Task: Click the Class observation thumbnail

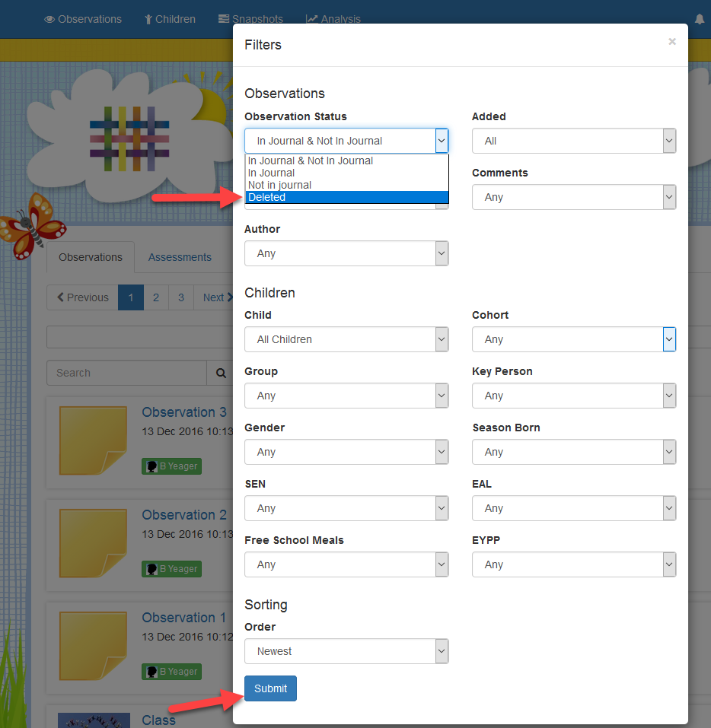Action: point(94,720)
